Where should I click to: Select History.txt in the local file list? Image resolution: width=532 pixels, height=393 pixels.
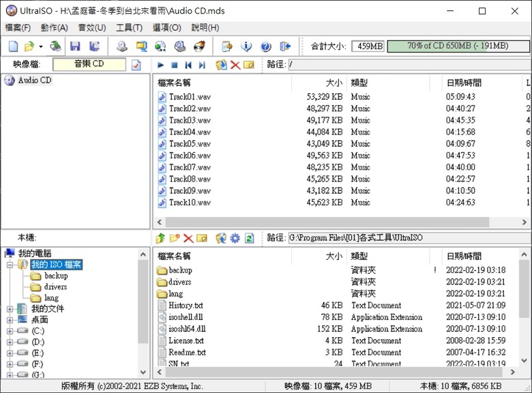[186, 306]
